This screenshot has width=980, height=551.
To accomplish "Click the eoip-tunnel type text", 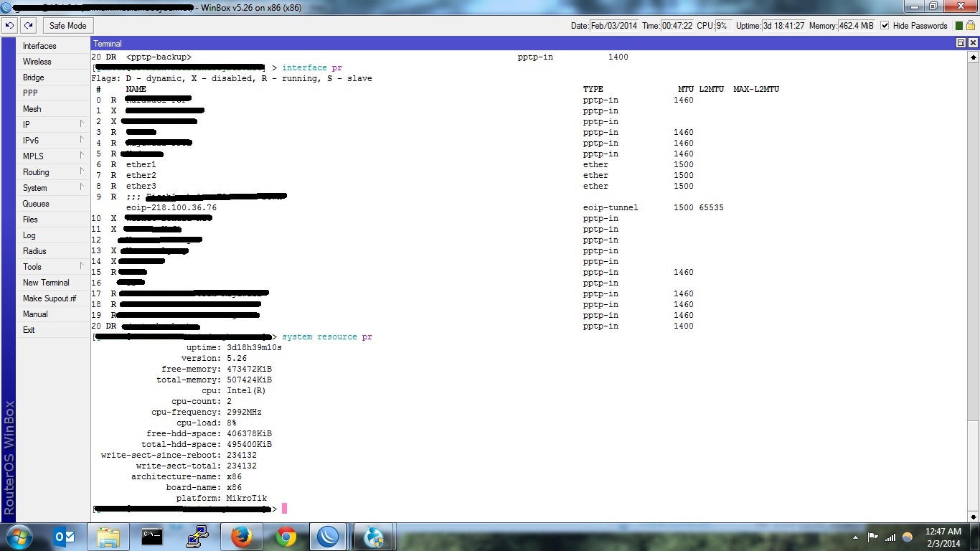I will point(610,207).
